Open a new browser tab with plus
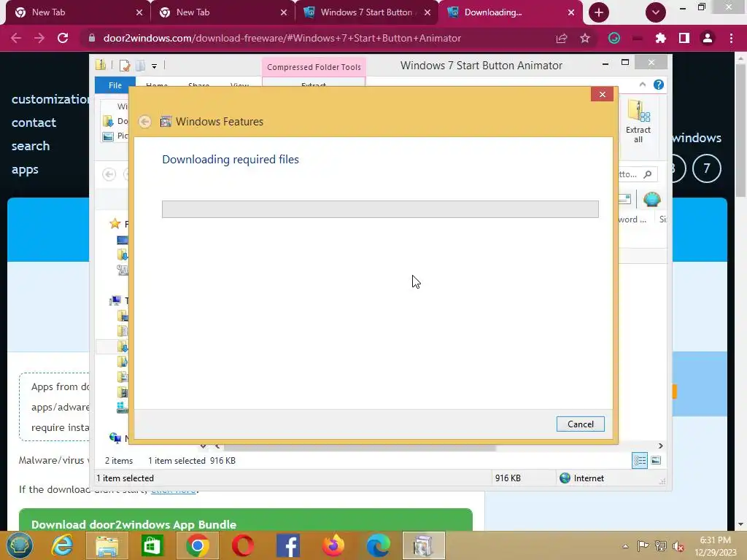 click(x=599, y=13)
